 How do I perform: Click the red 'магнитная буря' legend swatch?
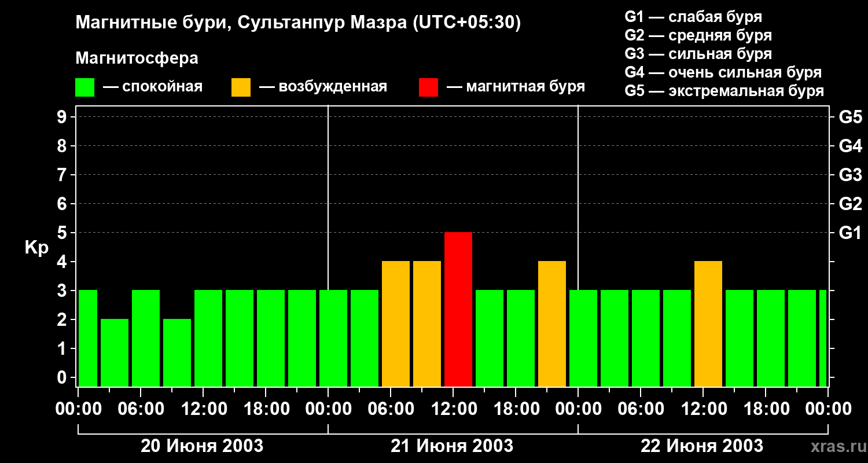(x=428, y=87)
